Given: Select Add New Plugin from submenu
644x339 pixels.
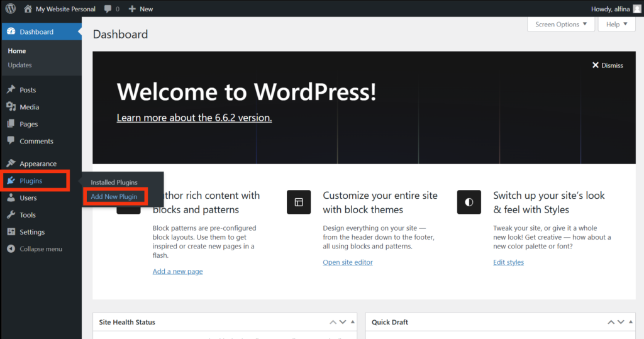Looking at the screenshot, I should coord(114,197).
